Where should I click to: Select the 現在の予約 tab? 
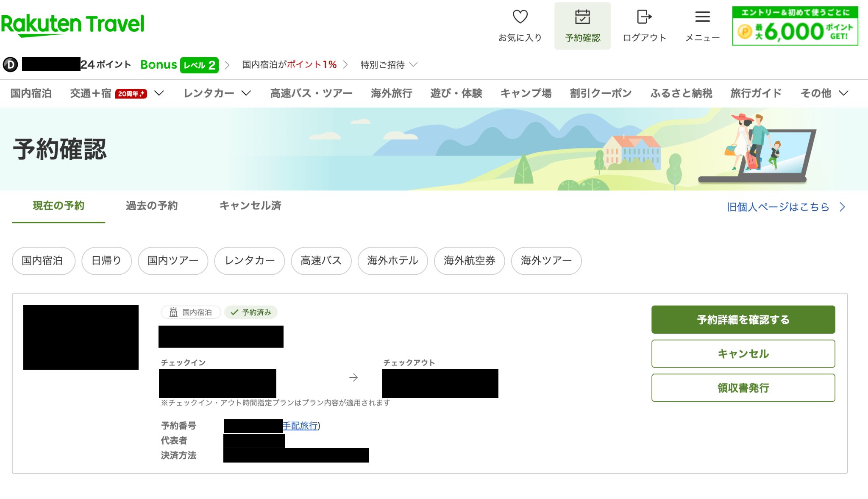click(58, 206)
